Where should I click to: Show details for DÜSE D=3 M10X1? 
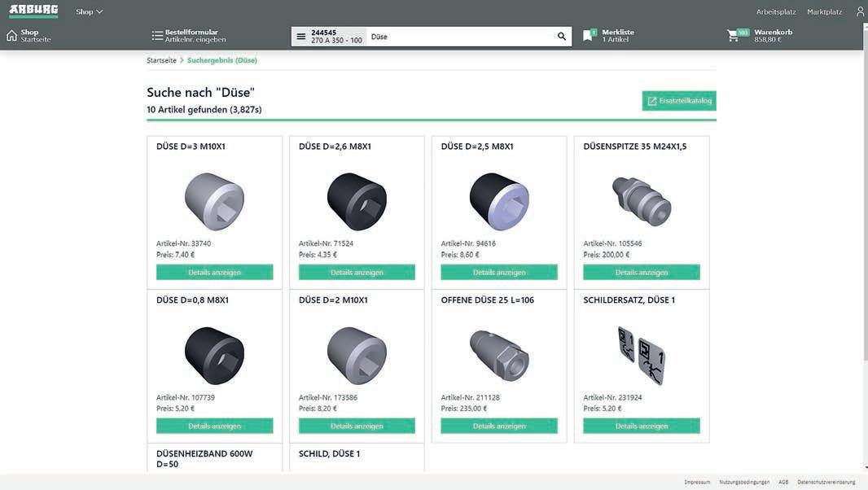click(x=214, y=272)
